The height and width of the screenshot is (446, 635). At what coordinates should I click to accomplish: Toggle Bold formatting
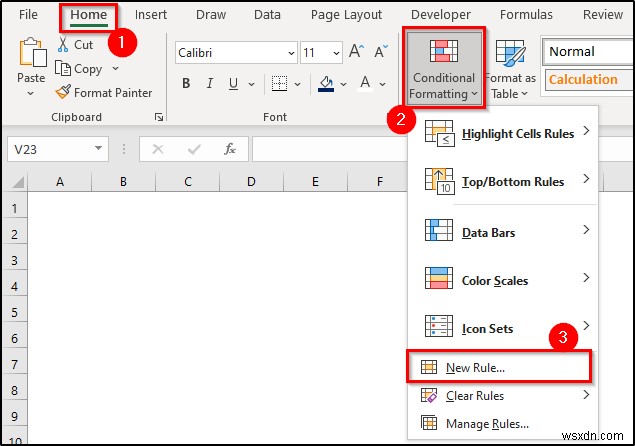point(186,83)
